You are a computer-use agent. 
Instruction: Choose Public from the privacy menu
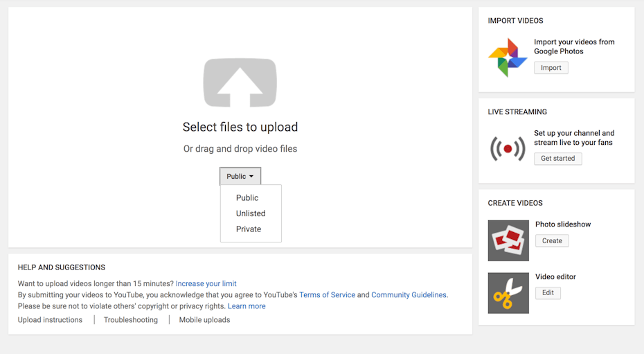click(247, 198)
